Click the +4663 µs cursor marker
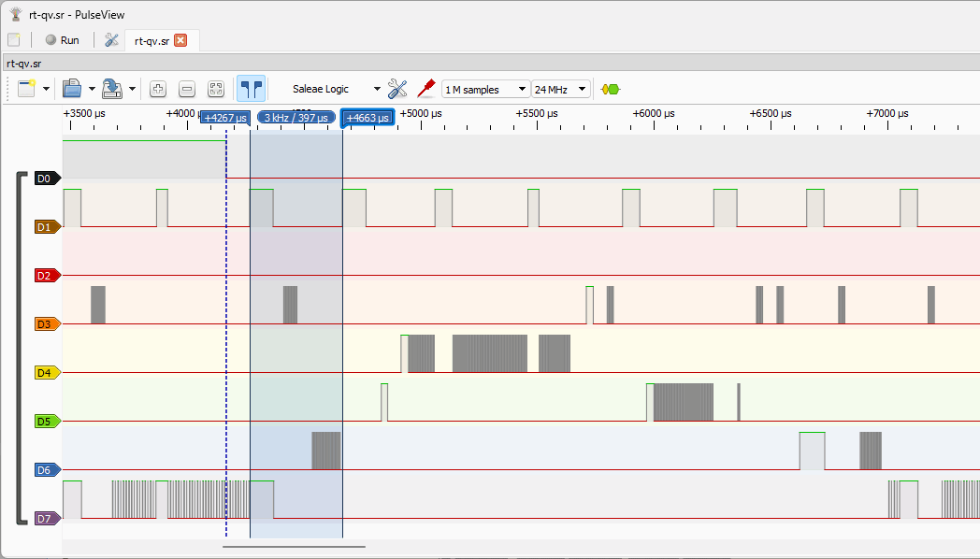This screenshot has width=980, height=559. (367, 118)
